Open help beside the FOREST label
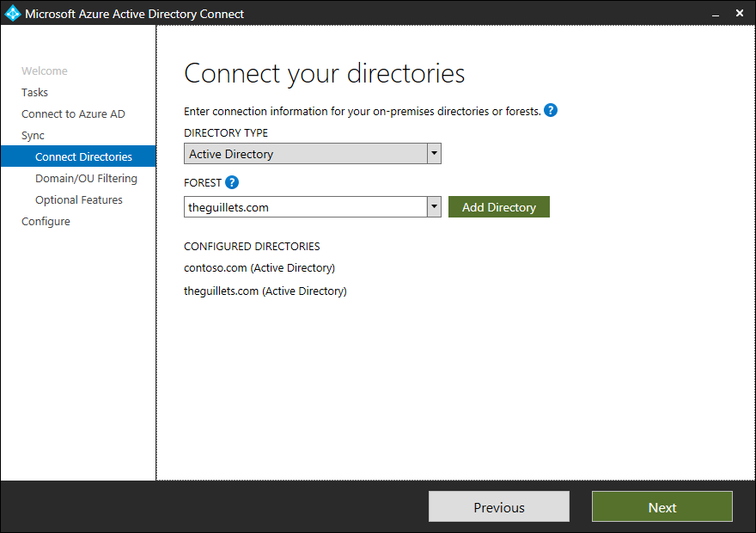The width and height of the screenshot is (756, 533). [x=232, y=182]
